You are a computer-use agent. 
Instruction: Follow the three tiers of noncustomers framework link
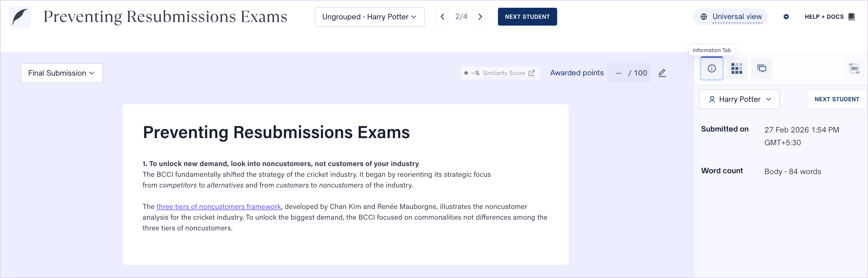(218, 207)
